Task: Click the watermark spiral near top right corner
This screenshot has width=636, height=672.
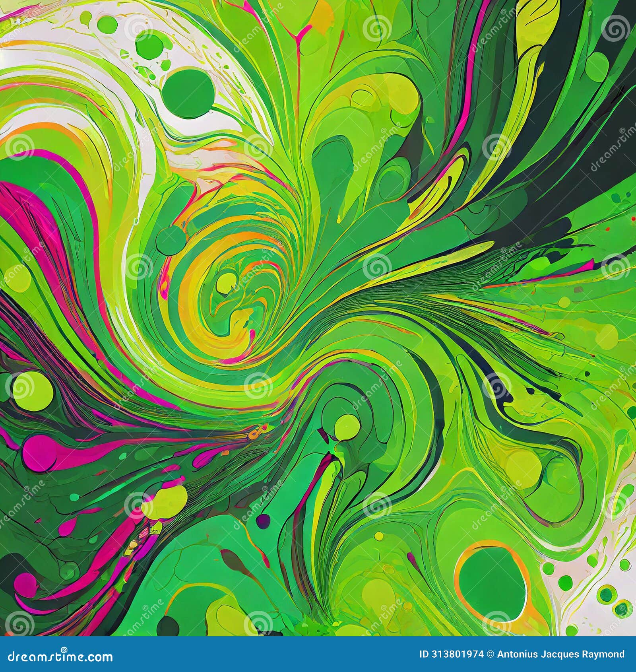Action: tap(616, 29)
